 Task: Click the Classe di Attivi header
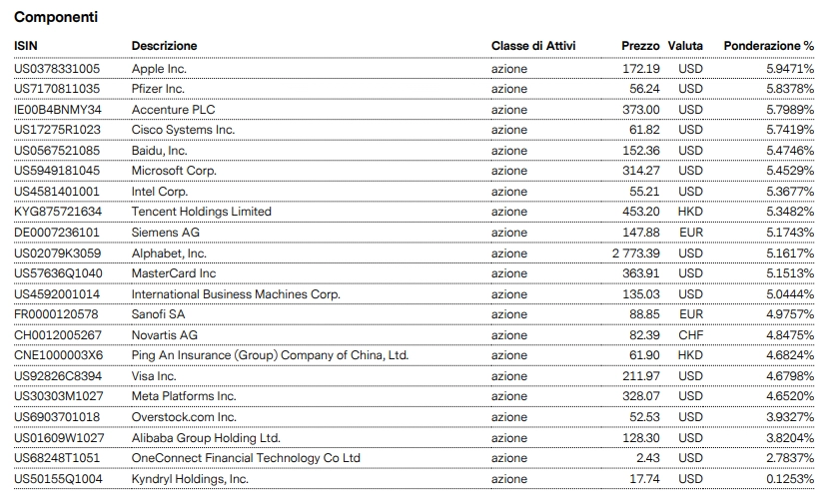click(533, 46)
